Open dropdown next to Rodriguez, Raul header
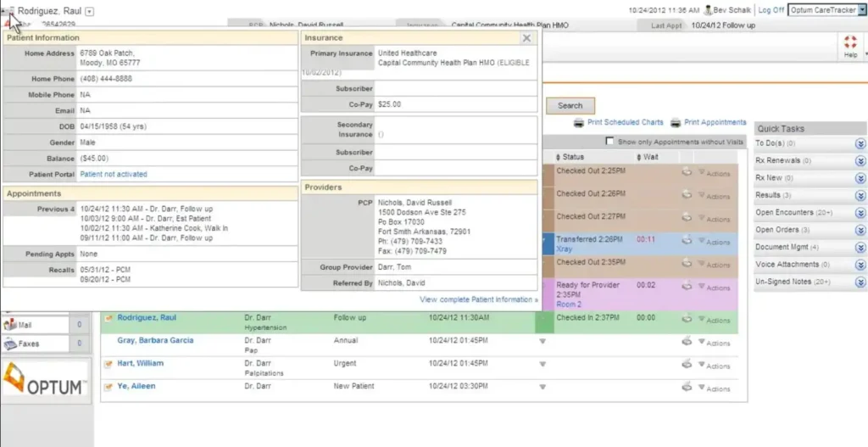The image size is (868, 447). [90, 11]
